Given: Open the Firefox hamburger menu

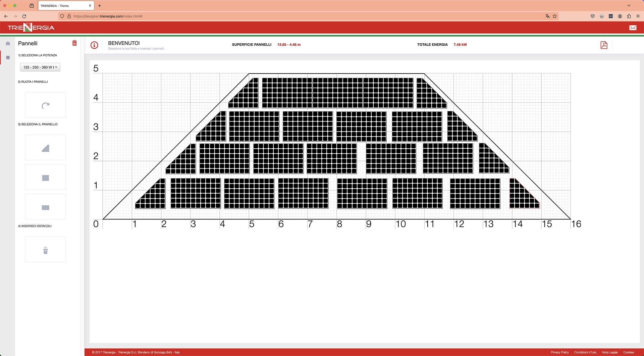Looking at the screenshot, I should point(638,16).
